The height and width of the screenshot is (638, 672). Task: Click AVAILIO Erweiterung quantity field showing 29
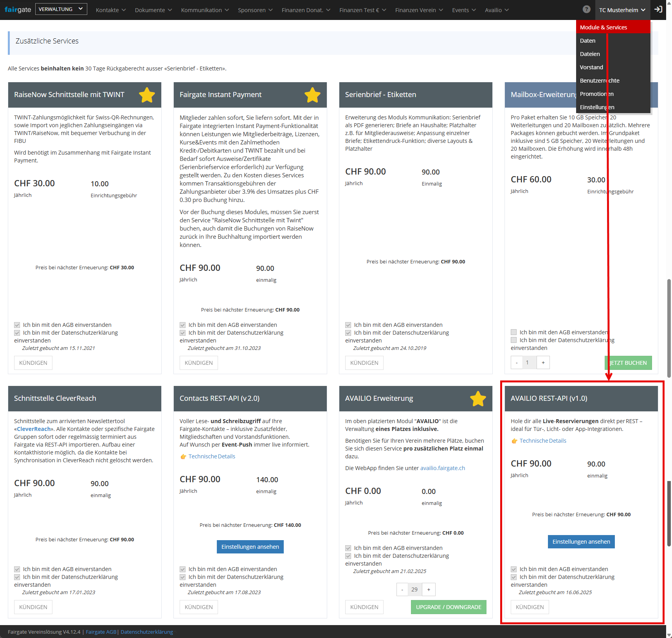coord(415,589)
